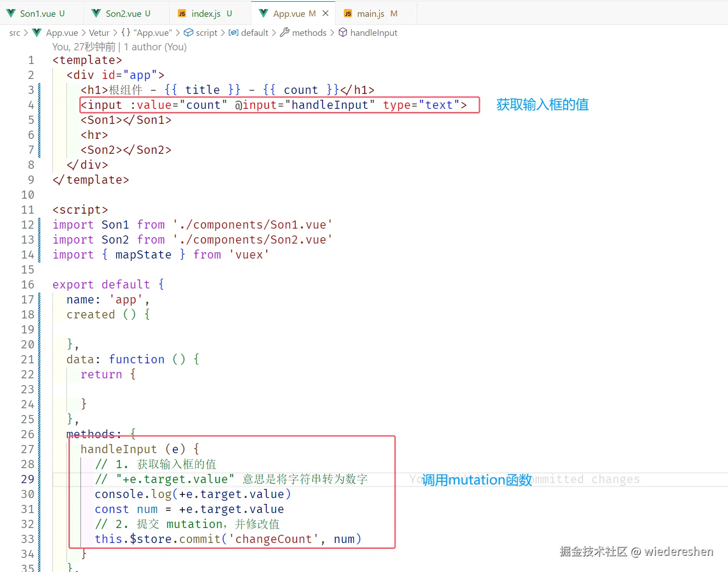Image resolution: width=728 pixels, height=572 pixels.
Task: Close the App.vue editor tab
Action: 326,14
